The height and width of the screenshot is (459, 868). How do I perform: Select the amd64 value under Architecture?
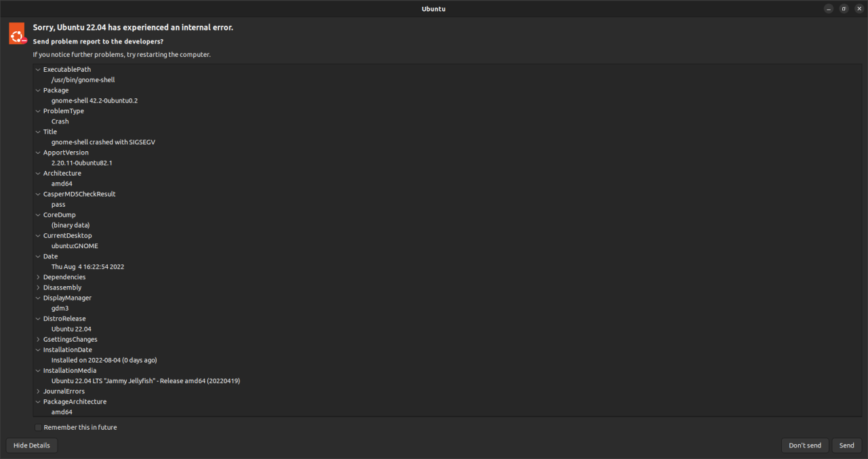pyautogui.click(x=62, y=184)
